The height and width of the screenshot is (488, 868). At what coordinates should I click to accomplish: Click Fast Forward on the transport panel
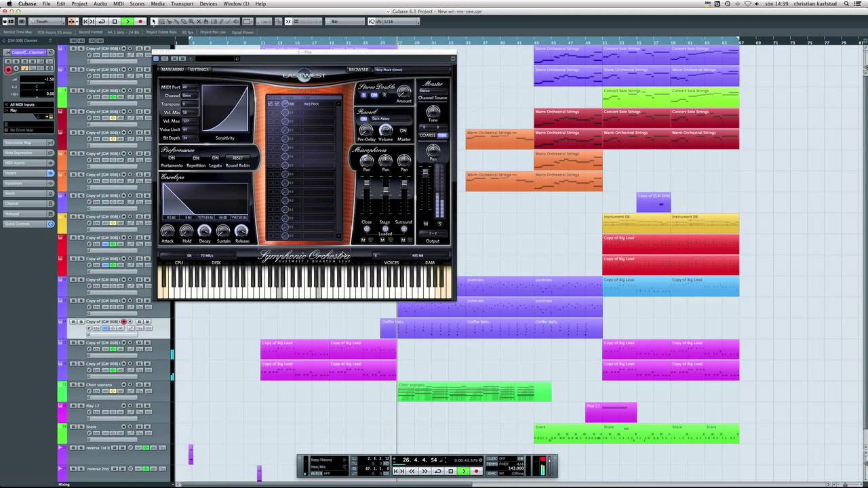(425, 471)
